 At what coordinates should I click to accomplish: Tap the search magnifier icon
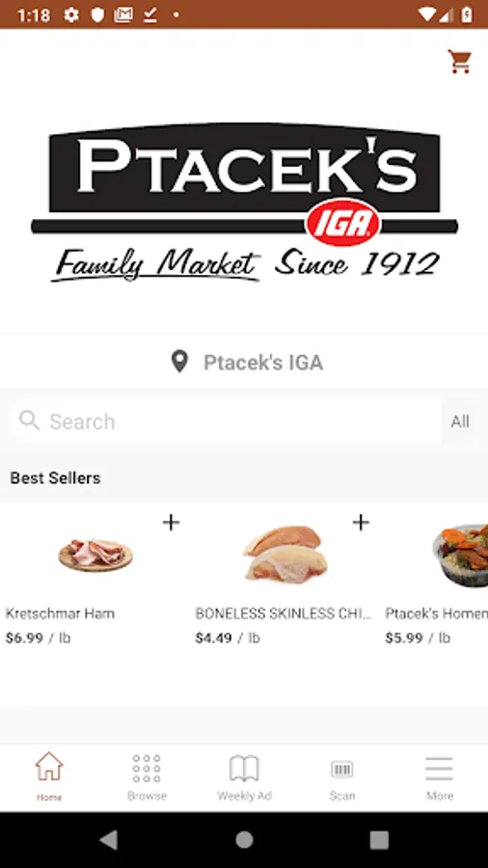(29, 420)
